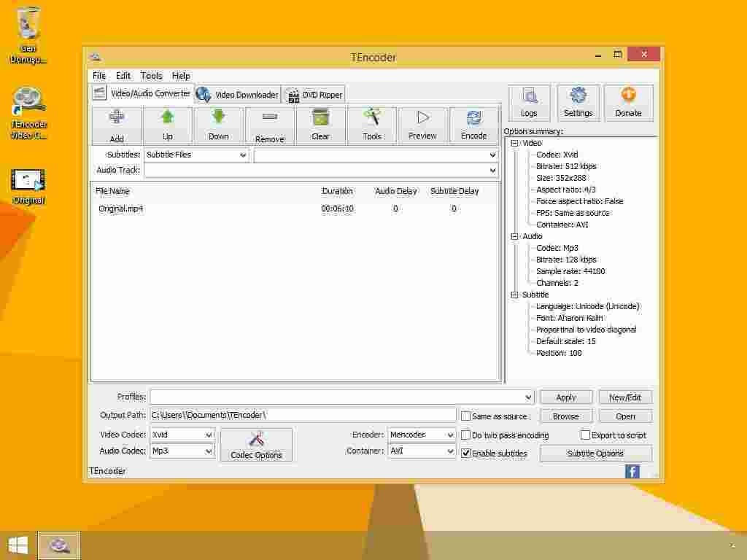The image size is (747, 560).
Task: Browse for output path
Action: pyautogui.click(x=566, y=416)
